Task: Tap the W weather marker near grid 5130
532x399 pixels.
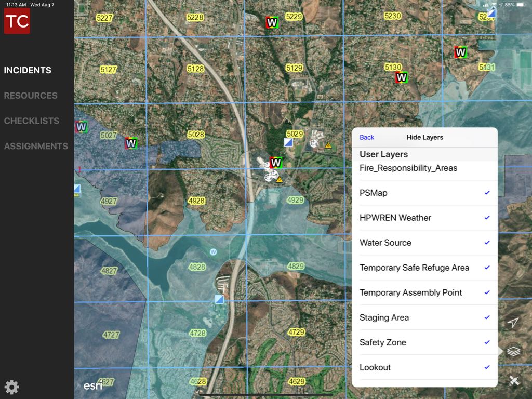Action: coord(401,77)
